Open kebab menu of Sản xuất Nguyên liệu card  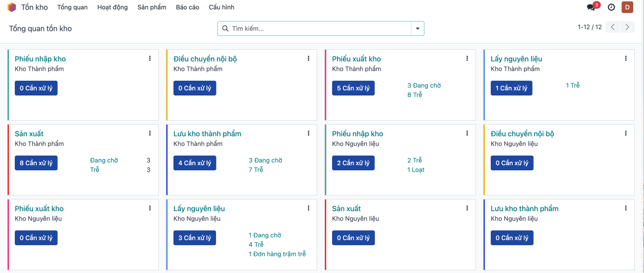[x=467, y=208]
